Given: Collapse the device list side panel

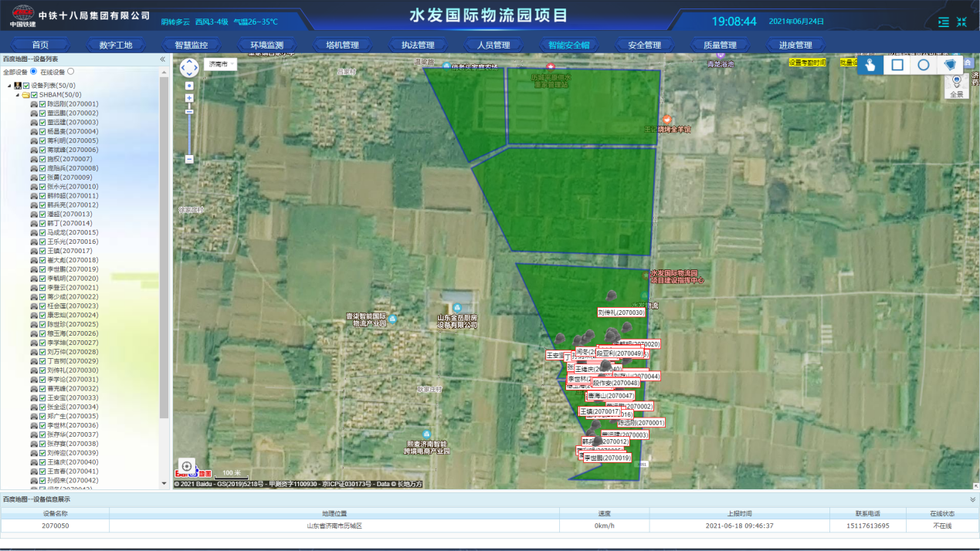Looking at the screenshot, I should (162, 59).
